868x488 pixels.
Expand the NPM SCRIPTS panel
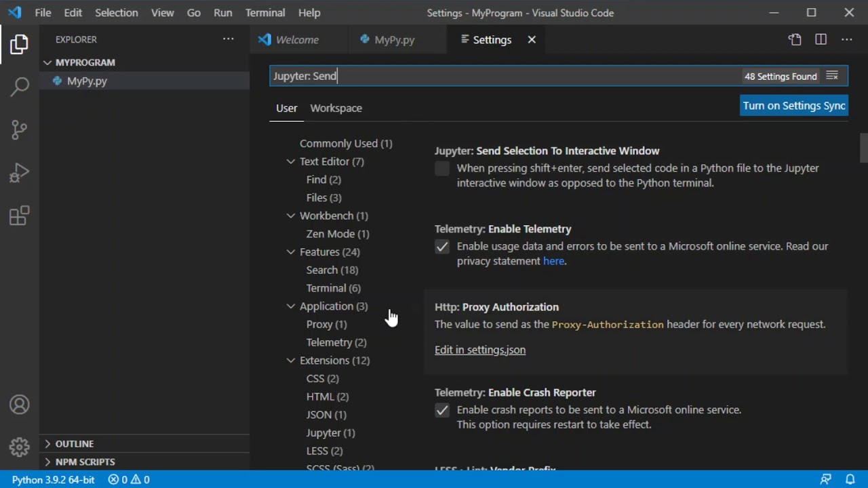[144, 462]
